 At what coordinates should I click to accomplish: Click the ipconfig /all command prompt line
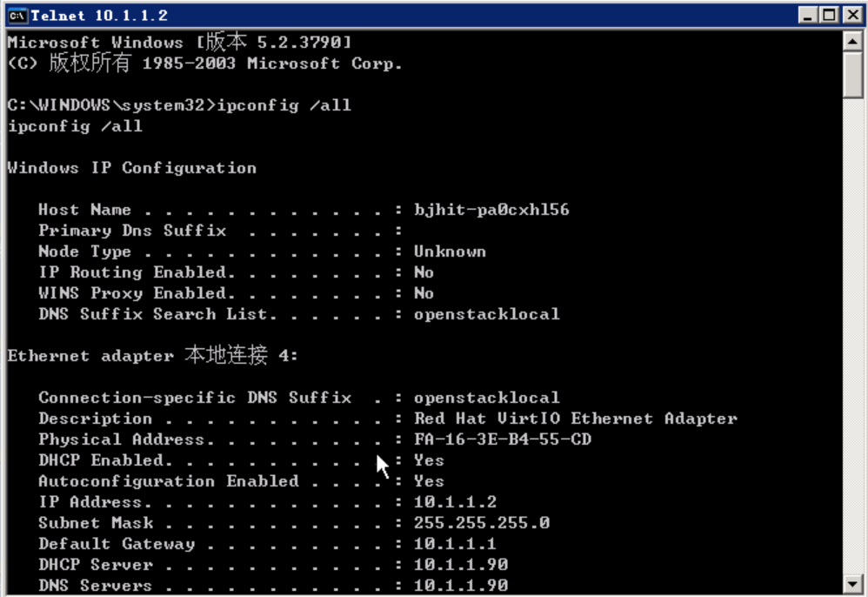pos(179,105)
